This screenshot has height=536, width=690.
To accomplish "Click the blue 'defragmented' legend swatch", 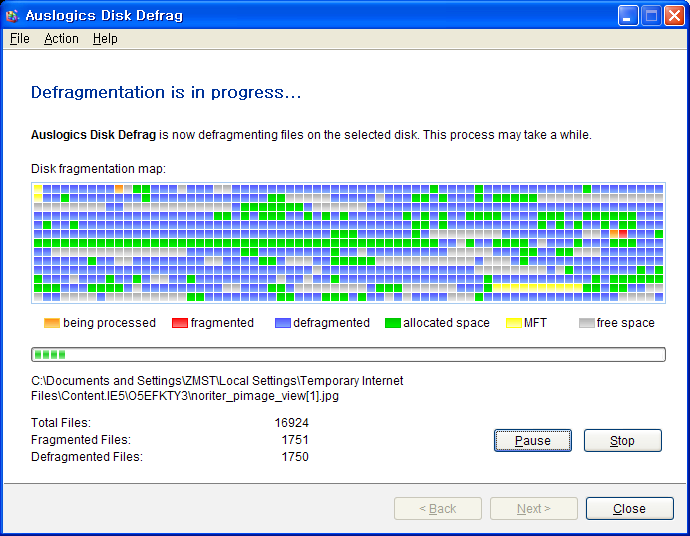I will pos(283,323).
